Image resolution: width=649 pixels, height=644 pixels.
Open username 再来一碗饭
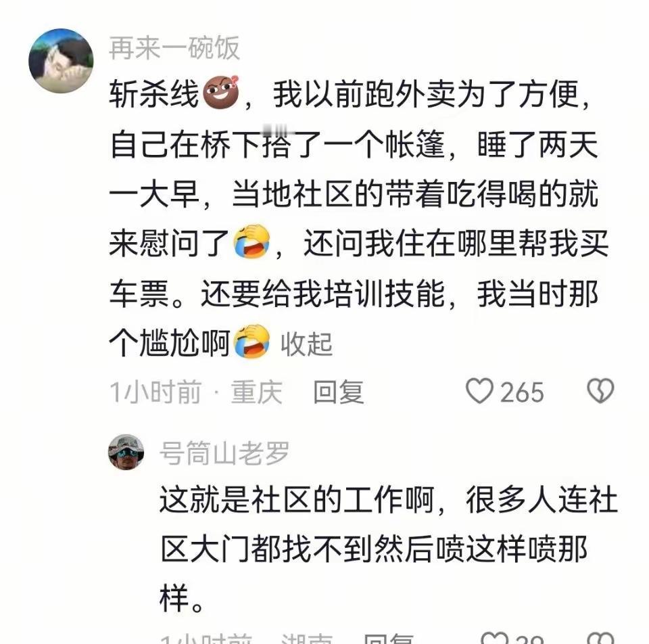(x=174, y=48)
